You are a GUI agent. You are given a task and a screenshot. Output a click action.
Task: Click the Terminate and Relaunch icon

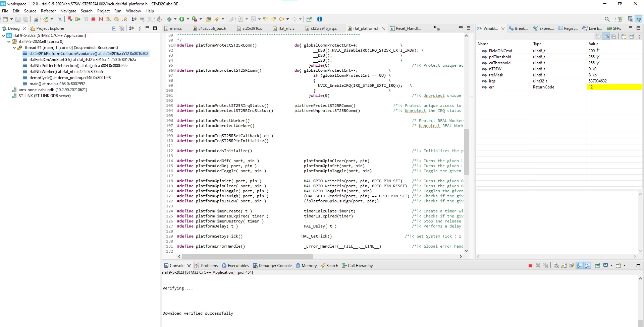point(70,19)
